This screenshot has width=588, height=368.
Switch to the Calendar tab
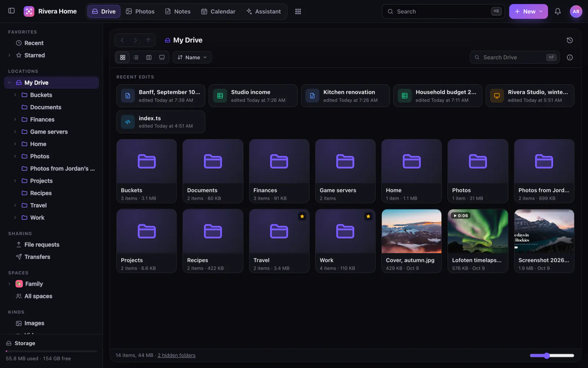[x=218, y=11]
